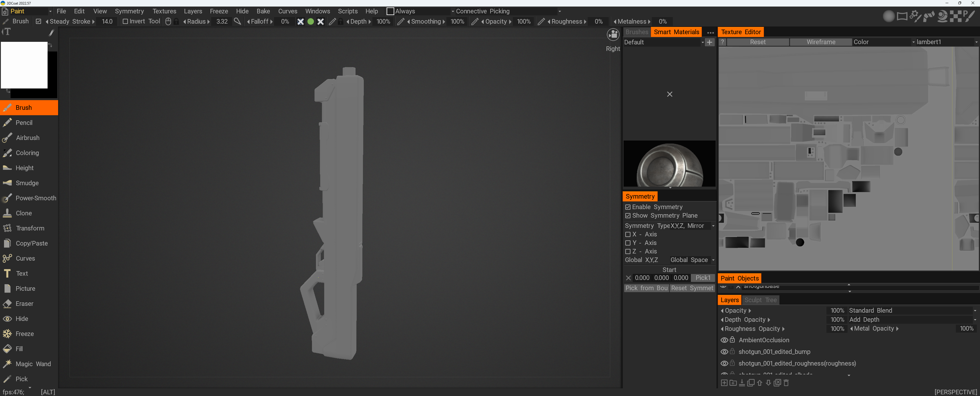Select the Airbrush tool
The height and width of the screenshot is (396, 980).
click(x=28, y=137)
